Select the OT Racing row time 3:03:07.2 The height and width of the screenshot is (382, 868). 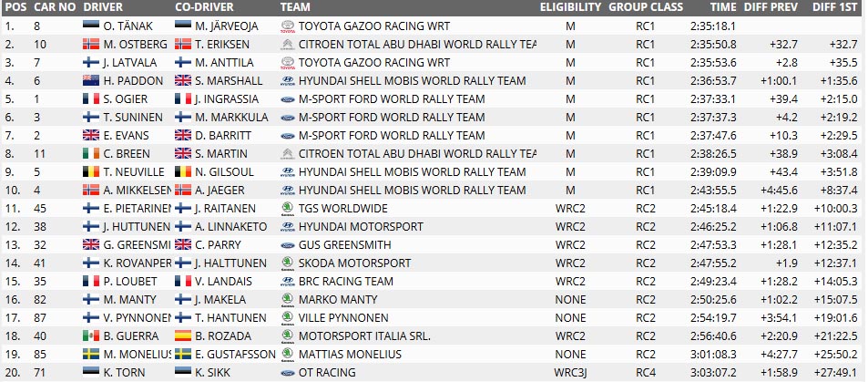pyautogui.click(x=713, y=373)
